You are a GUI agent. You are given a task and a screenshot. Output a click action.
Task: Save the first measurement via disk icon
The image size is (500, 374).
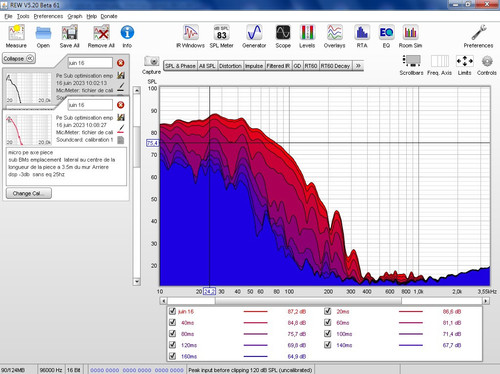coord(121,76)
